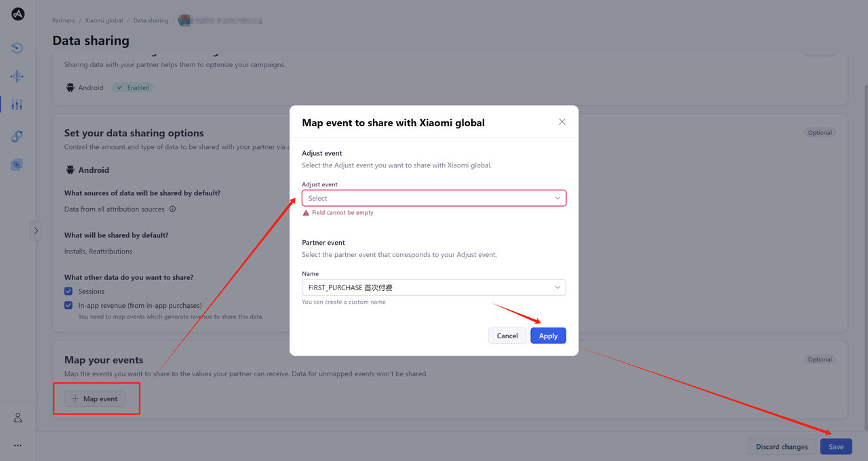
Task: Open the waveform icon in the sidebar
Action: coord(17,76)
